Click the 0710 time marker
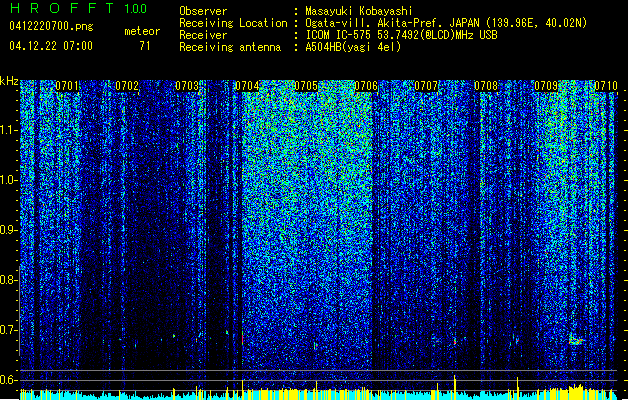The width and height of the screenshot is (629, 400). 606,86
